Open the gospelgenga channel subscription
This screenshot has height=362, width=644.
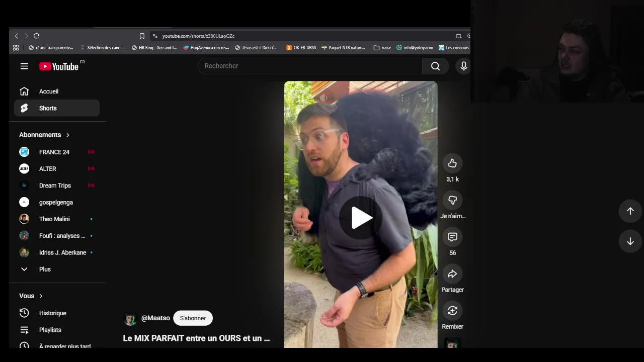[57, 202]
